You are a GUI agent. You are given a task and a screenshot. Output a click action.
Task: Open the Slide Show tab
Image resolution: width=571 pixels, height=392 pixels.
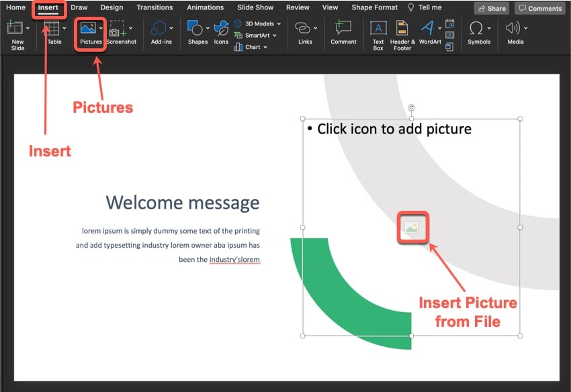click(x=255, y=7)
